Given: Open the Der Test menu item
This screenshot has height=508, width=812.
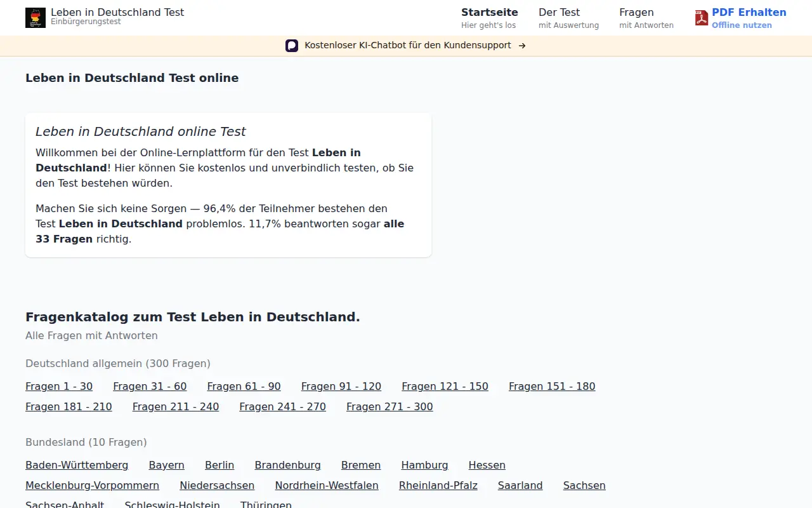Looking at the screenshot, I should pyautogui.click(x=568, y=18).
